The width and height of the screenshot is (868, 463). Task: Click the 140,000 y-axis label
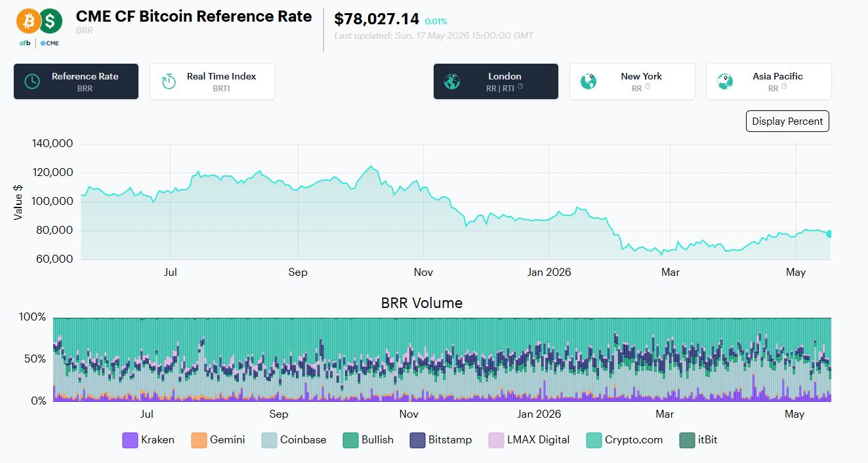[x=52, y=144]
